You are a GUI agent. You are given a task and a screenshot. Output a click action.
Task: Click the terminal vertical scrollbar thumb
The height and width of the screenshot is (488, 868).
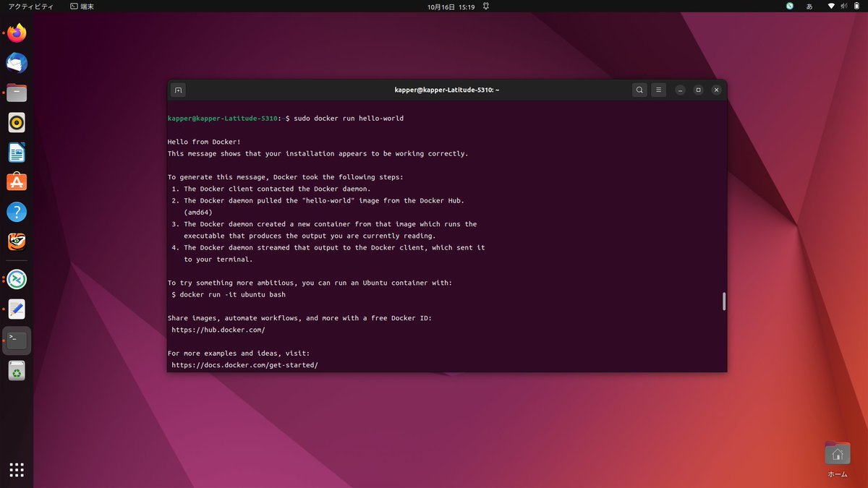pyautogui.click(x=723, y=301)
